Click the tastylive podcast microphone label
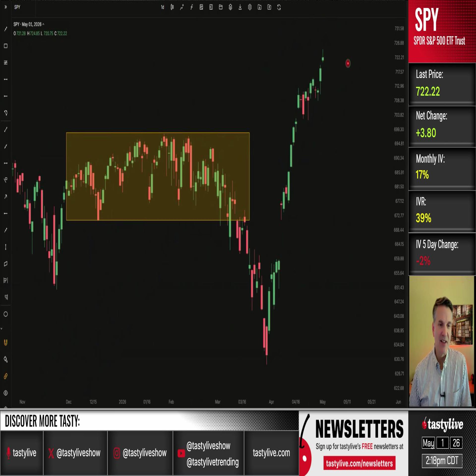 (22, 453)
